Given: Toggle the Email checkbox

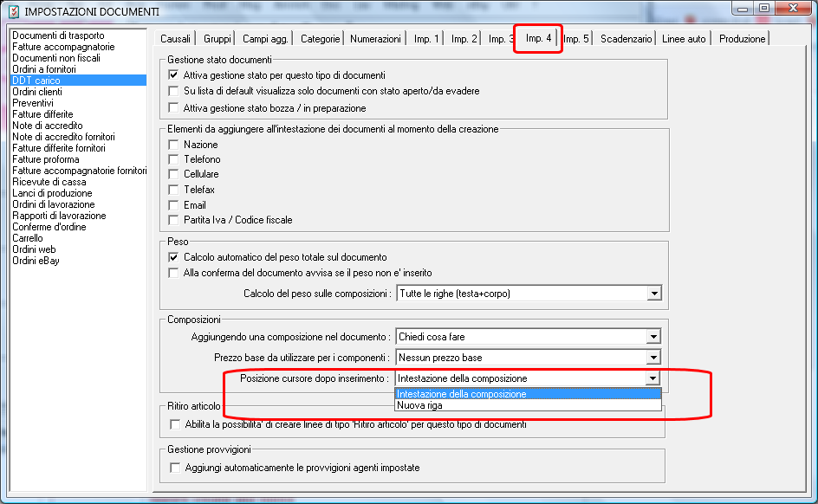Looking at the screenshot, I should coord(173,205).
